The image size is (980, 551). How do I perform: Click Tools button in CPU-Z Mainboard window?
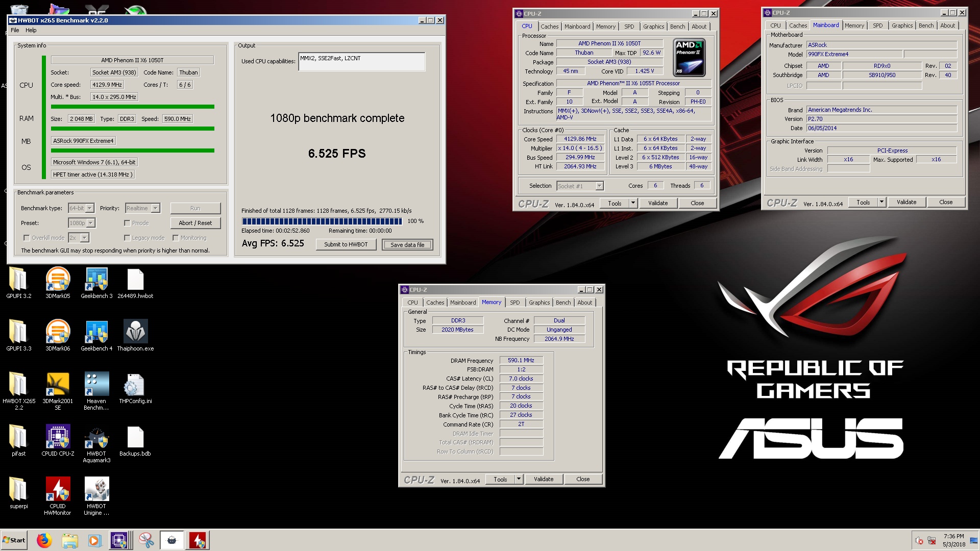point(863,202)
